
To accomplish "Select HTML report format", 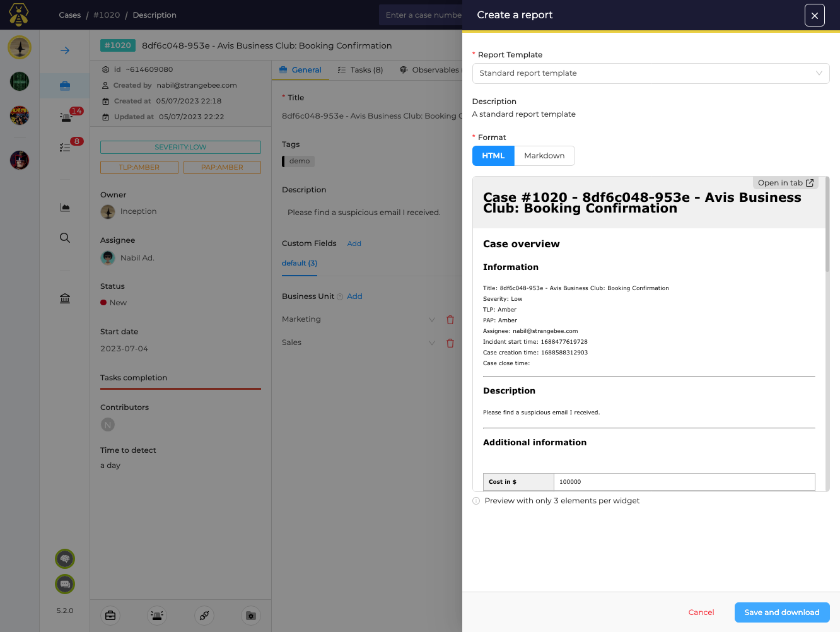I will (x=493, y=156).
